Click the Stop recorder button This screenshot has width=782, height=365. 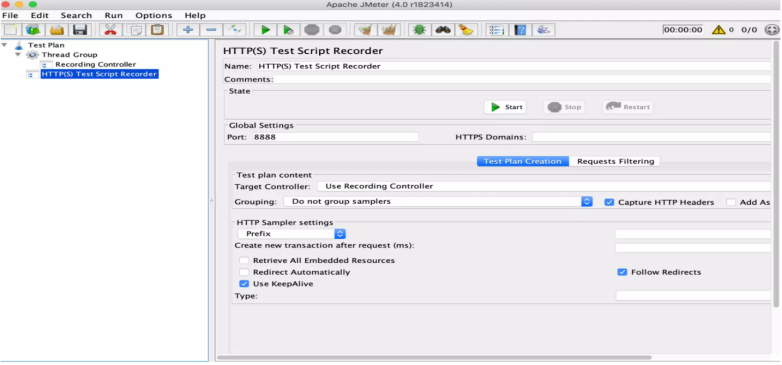pyautogui.click(x=564, y=107)
